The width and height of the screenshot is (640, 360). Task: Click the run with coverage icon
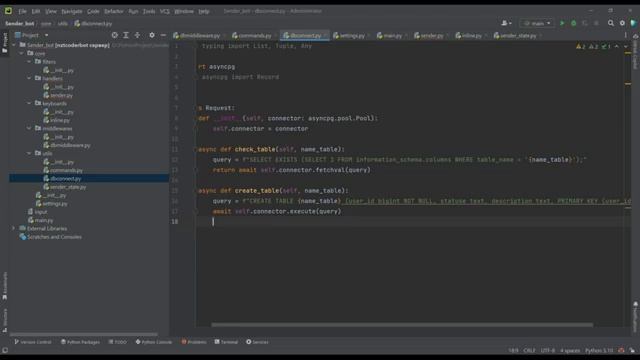tap(585, 23)
